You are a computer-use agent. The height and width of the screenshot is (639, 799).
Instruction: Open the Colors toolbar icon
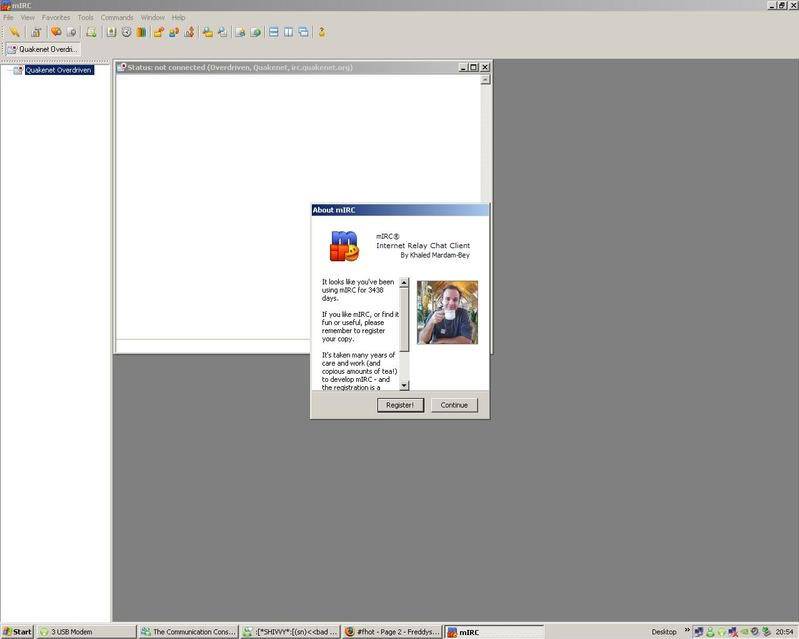(x=141, y=32)
